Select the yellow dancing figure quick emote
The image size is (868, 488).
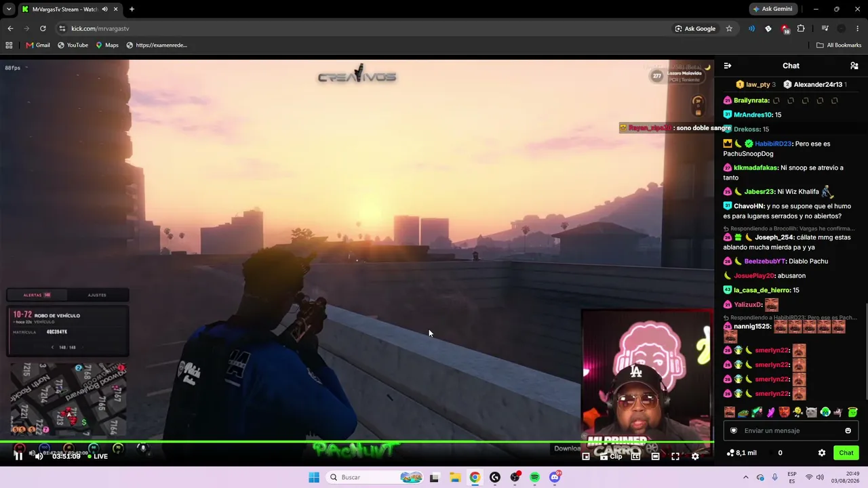point(798,412)
